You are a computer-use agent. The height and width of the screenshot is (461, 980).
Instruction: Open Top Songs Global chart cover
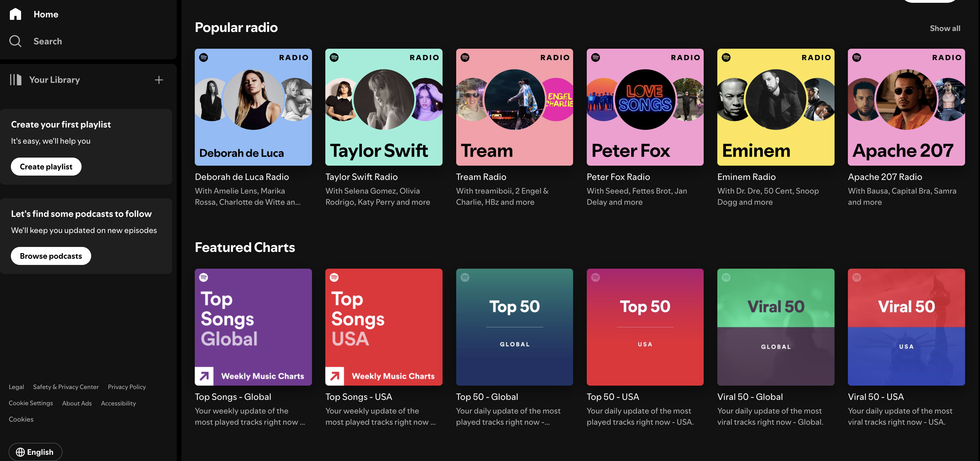coord(253,327)
